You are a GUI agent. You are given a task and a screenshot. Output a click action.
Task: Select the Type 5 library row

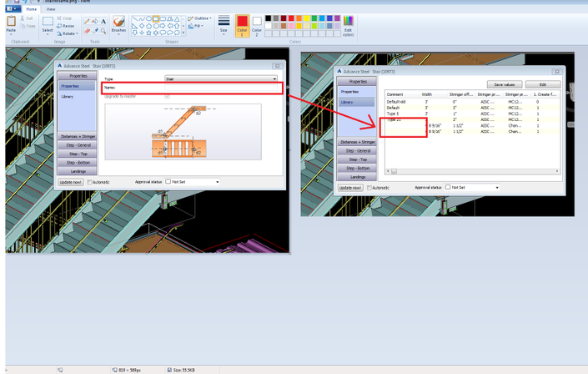(473, 114)
